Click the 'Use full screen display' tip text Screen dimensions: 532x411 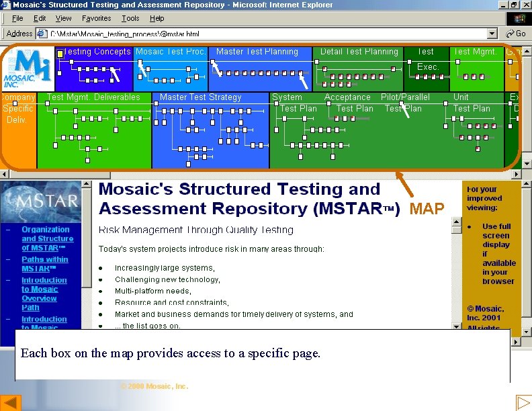coord(498,254)
